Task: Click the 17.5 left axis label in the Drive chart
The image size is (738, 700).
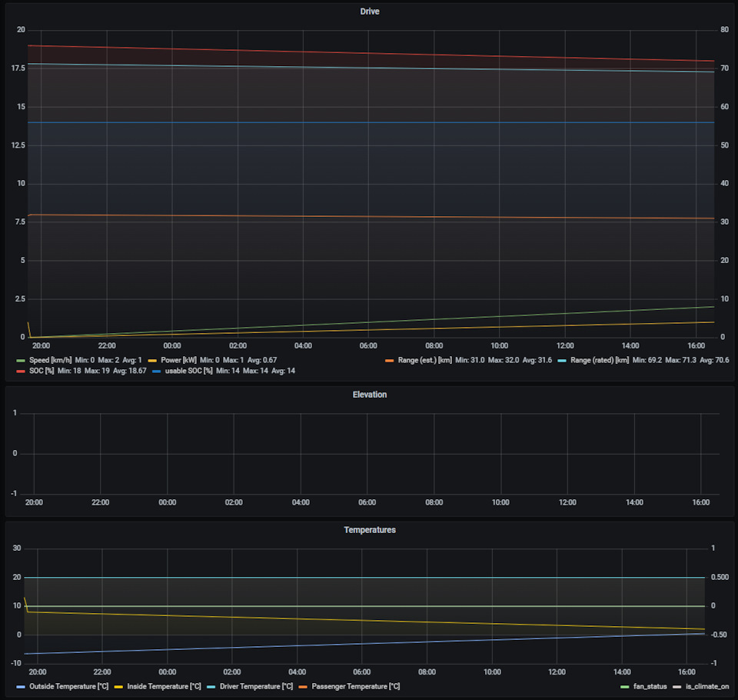Action: (18, 68)
